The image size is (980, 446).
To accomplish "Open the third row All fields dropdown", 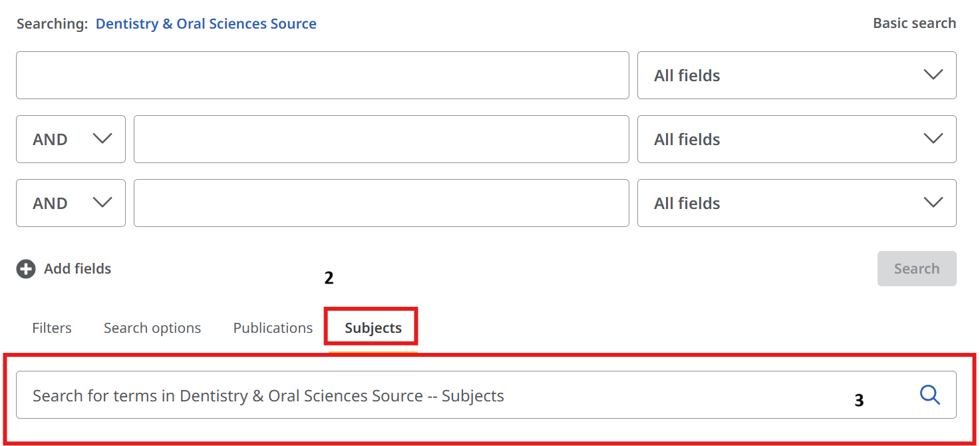I will click(x=796, y=203).
